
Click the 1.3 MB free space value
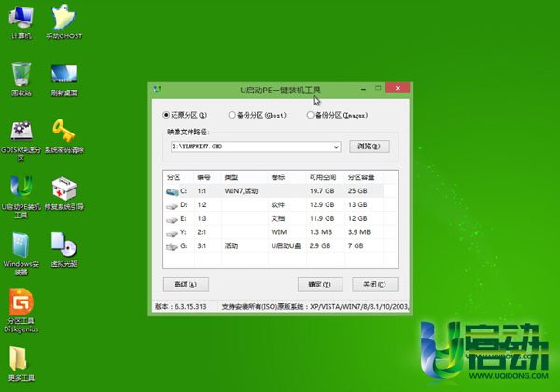pyautogui.click(x=321, y=232)
